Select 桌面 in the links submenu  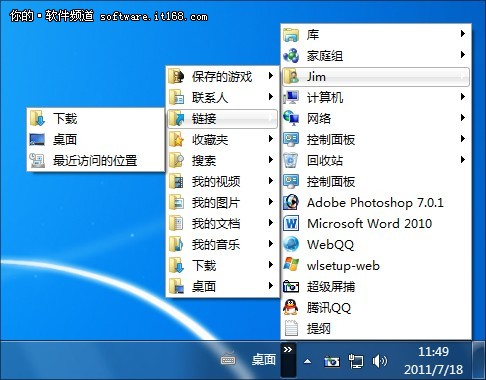coord(95,139)
